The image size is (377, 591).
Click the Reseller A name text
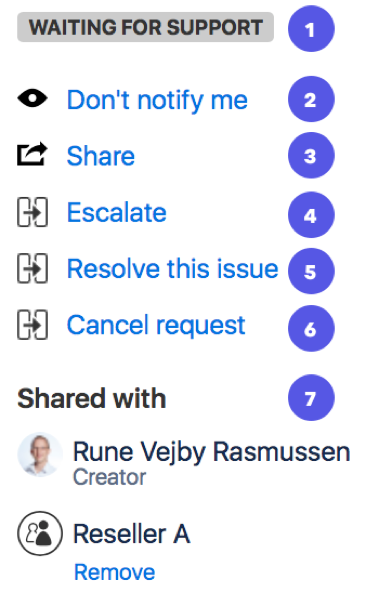(x=132, y=534)
